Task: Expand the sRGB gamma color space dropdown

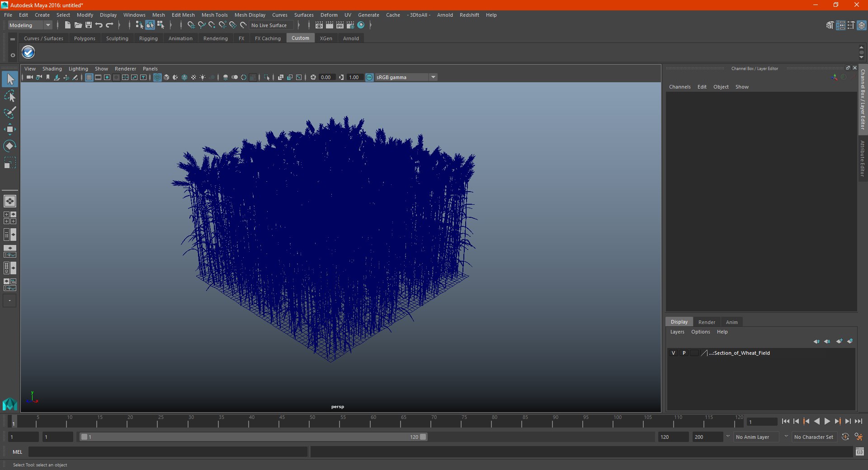Action: point(433,77)
